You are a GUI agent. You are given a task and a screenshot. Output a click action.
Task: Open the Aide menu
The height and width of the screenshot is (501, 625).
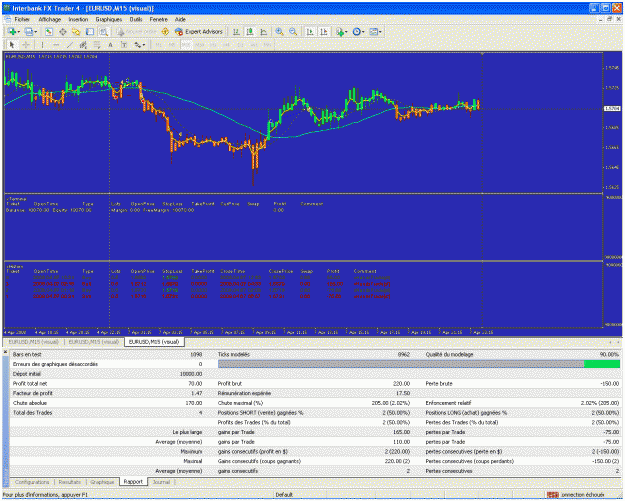(180, 19)
